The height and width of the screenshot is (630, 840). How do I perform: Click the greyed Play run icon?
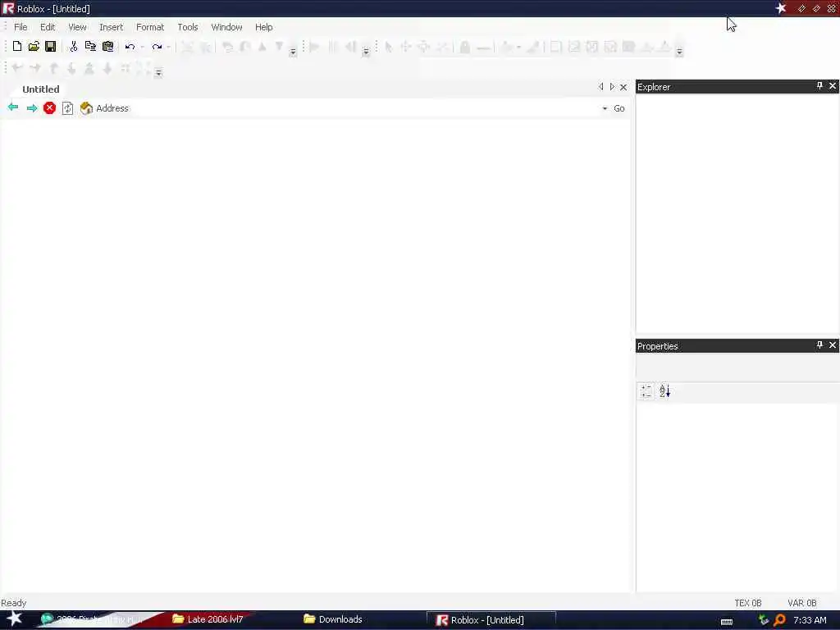click(314, 47)
